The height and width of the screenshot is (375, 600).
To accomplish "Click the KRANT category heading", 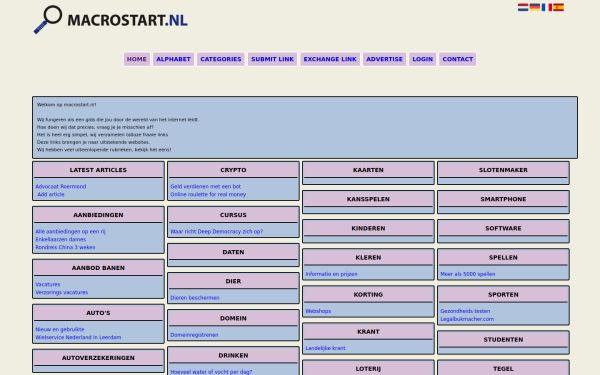I will pos(368,332).
